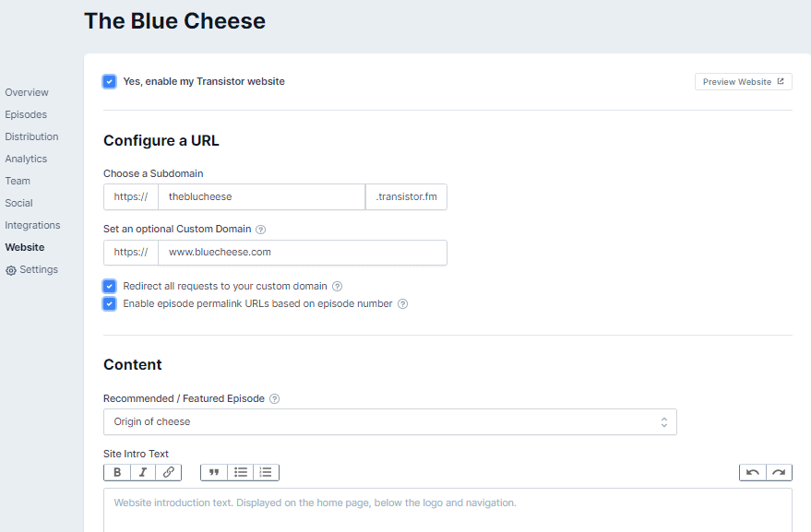Disable the Transistor website checkbox
Viewport: 811px width, 532px height.
[x=109, y=82]
